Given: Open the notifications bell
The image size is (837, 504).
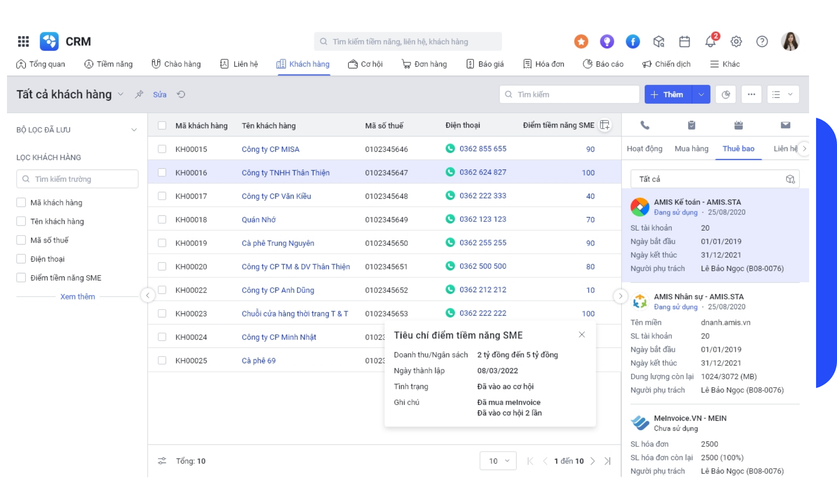Looking at the screenshot, I should tap(711, 41).
